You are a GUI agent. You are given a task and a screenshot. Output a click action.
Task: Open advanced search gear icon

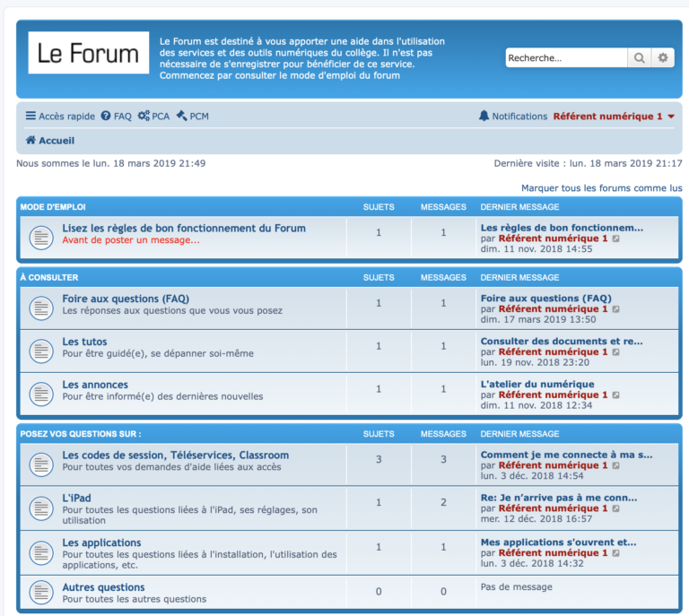click(663, 57)
